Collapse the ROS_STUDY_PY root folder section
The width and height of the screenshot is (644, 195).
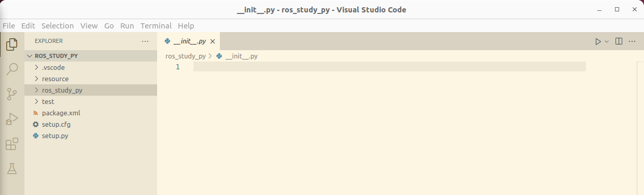[x=91, y=56]
